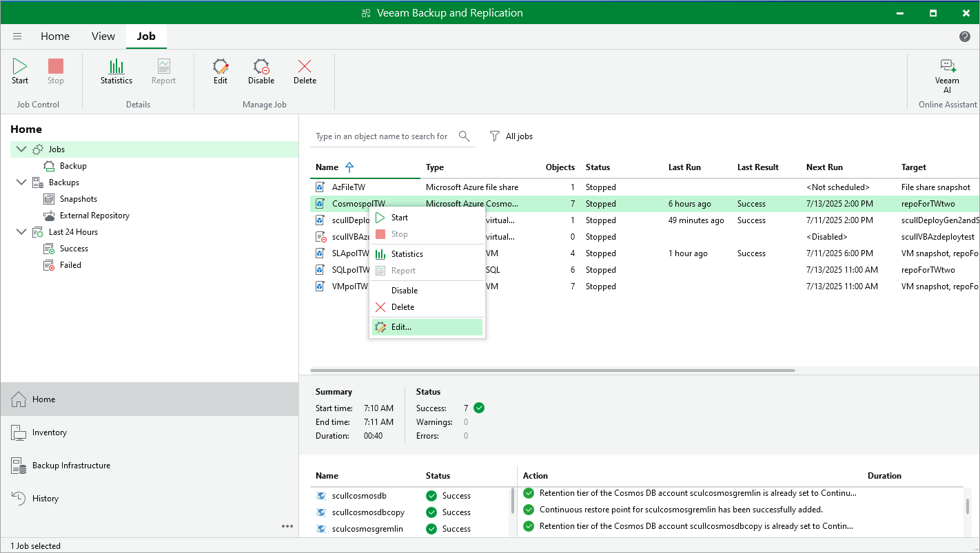This screenshot has height=553, width=980.
Task: Sort jobs by the Last Run column
Action: [684, 167]
